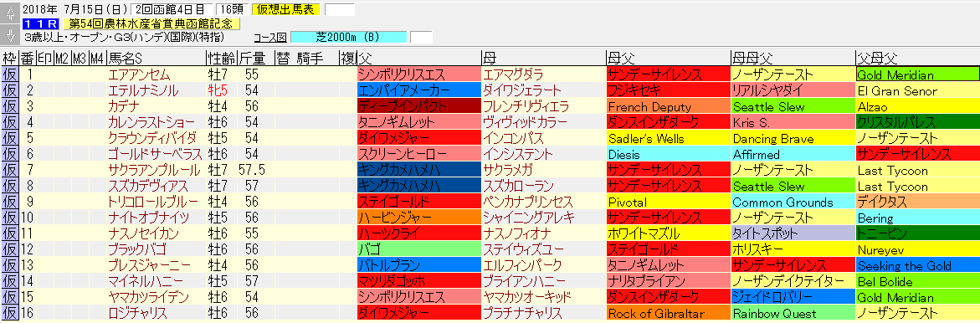Click the M4 column header
The height and width of the screenshot is (323, 980).
(97, 59)
